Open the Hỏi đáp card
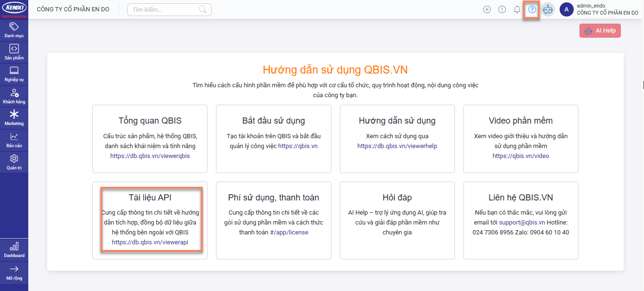The width and height of the screenshot is (644, 291). (397, 220)
